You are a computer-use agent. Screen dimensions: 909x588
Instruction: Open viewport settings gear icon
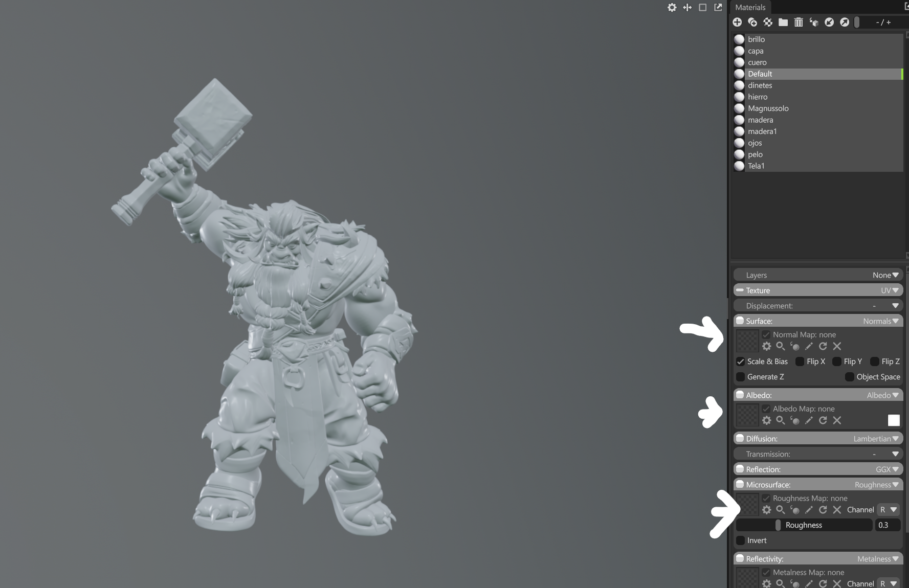pos(672,7)
